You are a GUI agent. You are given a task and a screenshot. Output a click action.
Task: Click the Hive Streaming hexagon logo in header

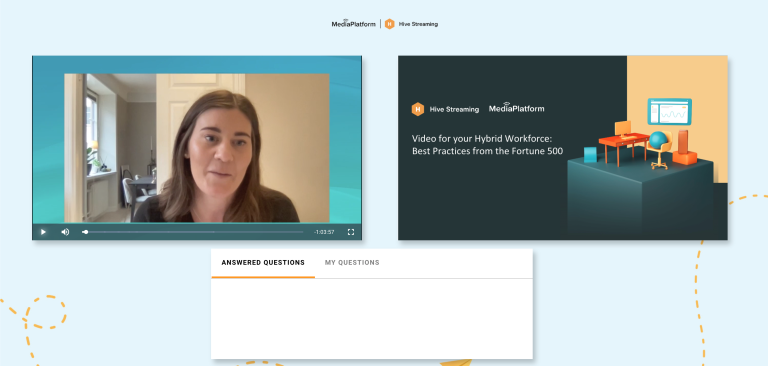(x=389, y=24)
